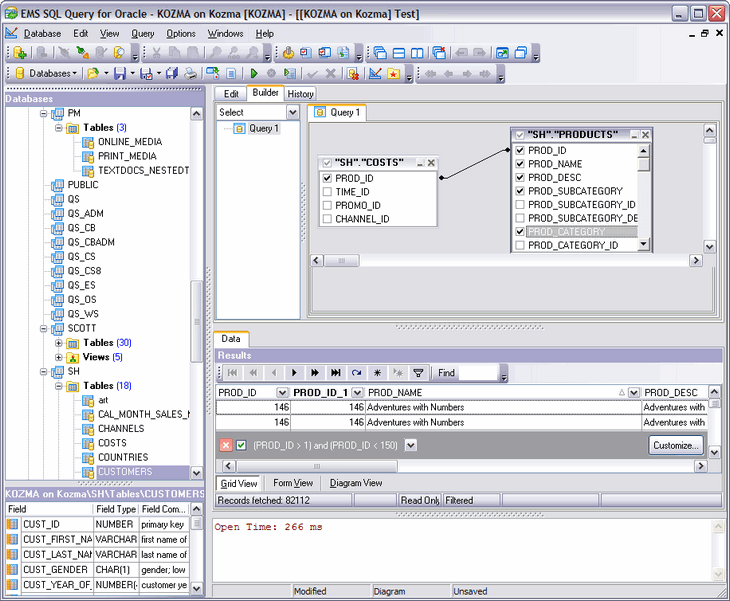Click the new query chart icon
The height and width of the screenshot is (601, 730).
tap(375, 74)
